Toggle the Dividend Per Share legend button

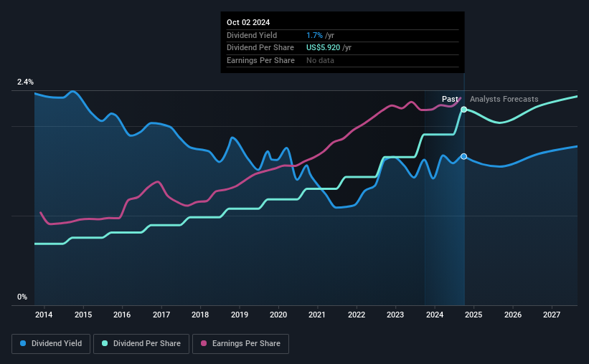(x=141, y=344)
